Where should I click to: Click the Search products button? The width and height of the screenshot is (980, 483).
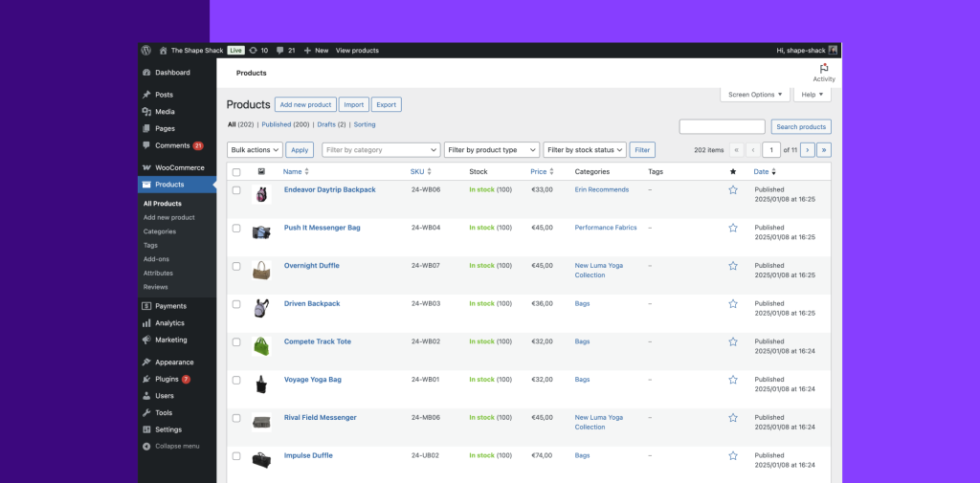[x=801, y=127]
